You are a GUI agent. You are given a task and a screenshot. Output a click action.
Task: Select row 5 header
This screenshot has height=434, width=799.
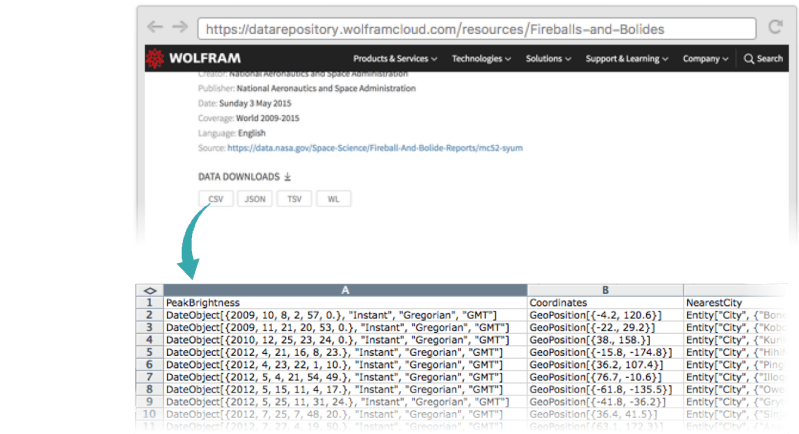(x=149, y=352)
